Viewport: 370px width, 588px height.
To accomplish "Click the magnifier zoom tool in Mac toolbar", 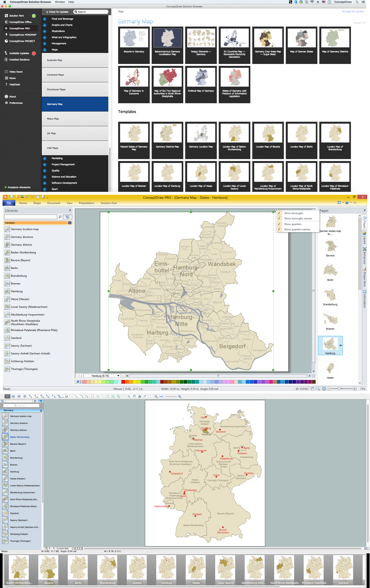I will (129, 396).
